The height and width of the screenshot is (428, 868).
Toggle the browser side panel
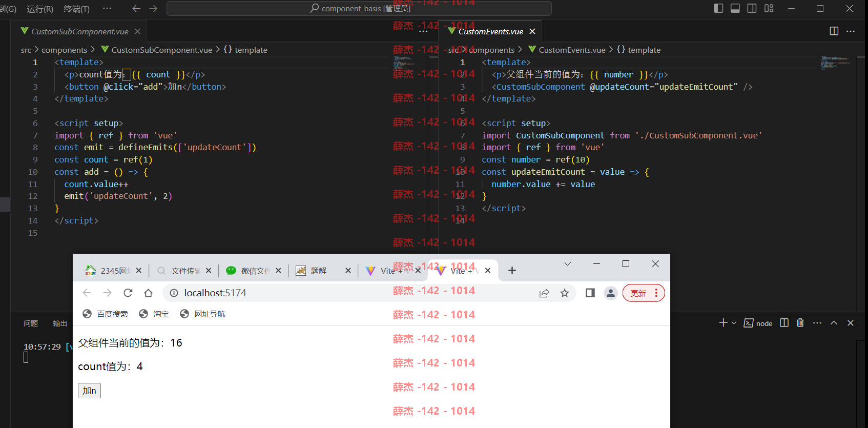590,293
